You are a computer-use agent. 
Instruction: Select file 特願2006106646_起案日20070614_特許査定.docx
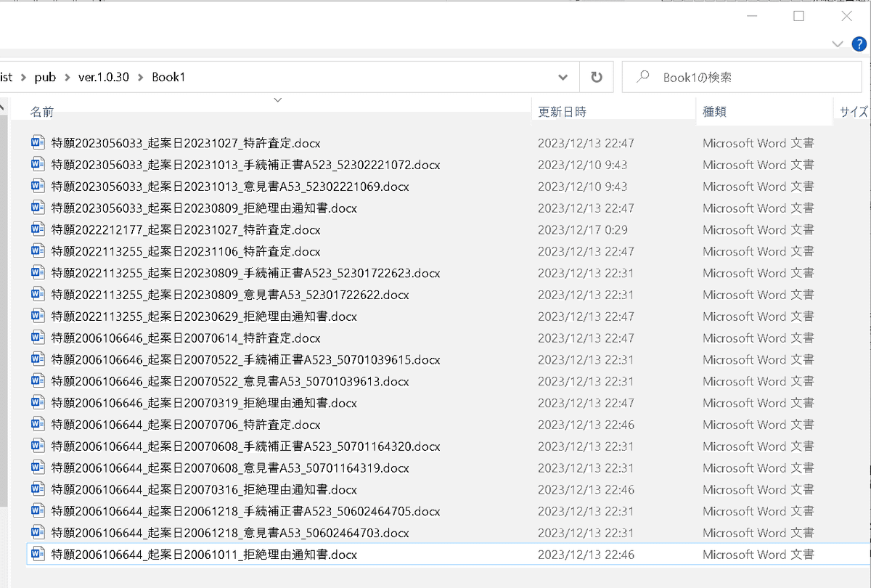pyautogui.click(x=186, y=338)
